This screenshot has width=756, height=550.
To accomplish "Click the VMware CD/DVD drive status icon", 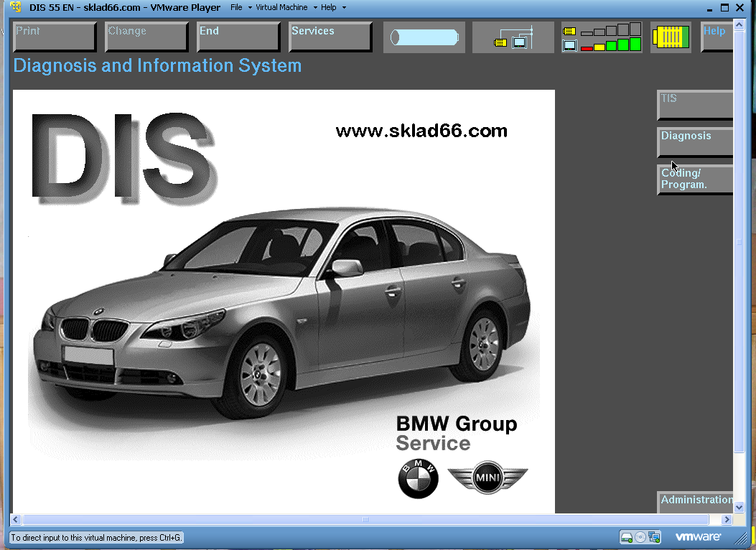I will click(640, 537).
